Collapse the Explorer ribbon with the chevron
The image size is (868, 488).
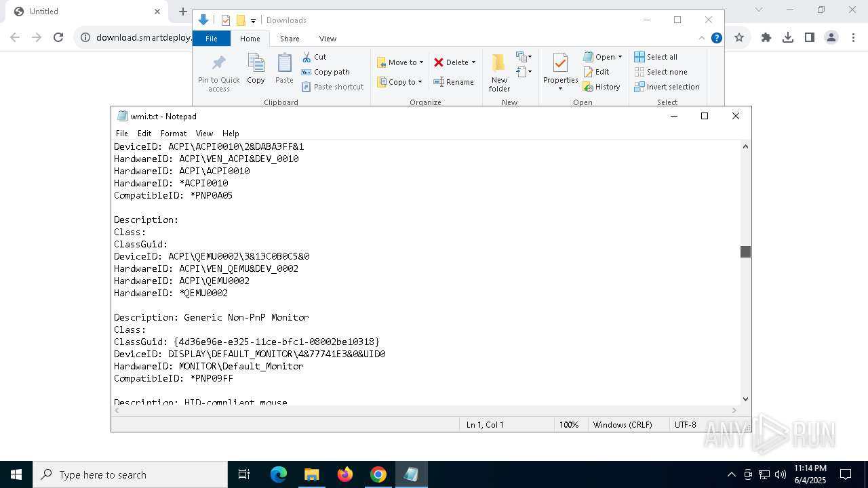click(x=702, y=38)
